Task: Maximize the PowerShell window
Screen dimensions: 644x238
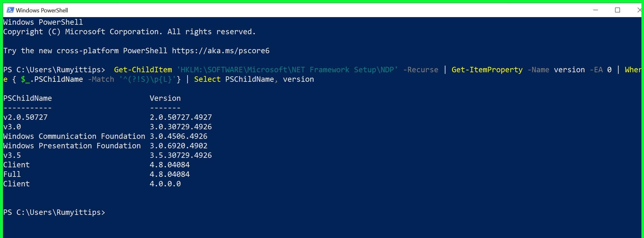Action: pos(617,10)
